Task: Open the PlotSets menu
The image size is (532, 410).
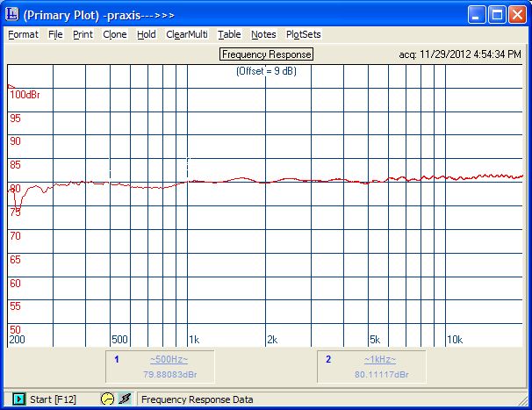Action: click(304, 34)
